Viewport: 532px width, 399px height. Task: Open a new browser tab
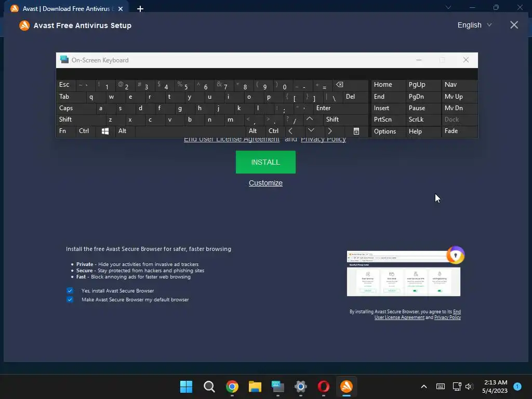tap(140, 9)
